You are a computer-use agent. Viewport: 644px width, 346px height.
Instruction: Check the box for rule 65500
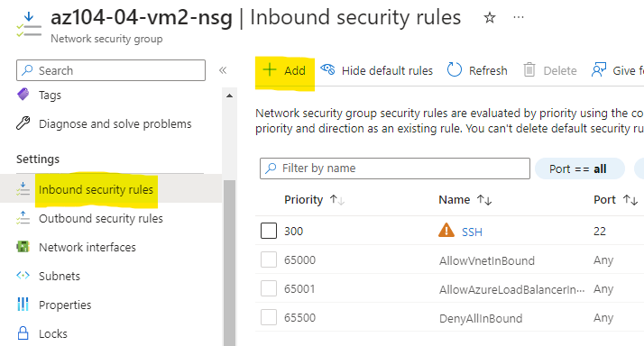pos(269,317)
